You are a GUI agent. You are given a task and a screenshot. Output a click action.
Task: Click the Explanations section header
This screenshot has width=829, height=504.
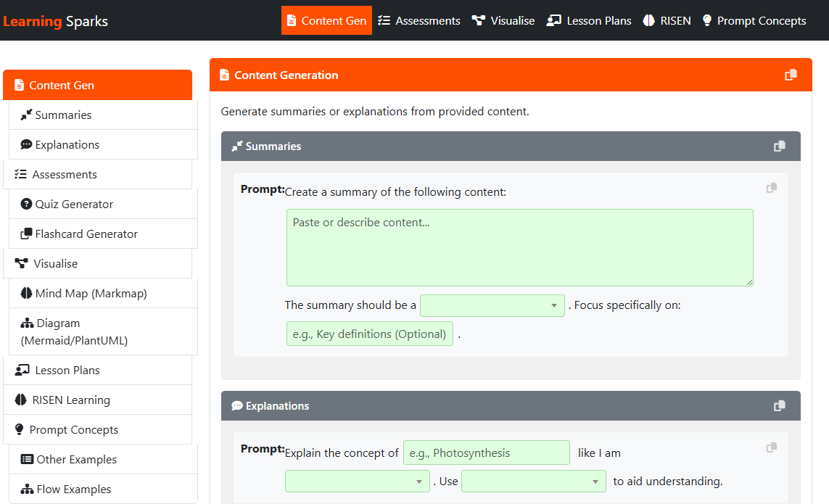pyautogui.click(x=511, y=405)
